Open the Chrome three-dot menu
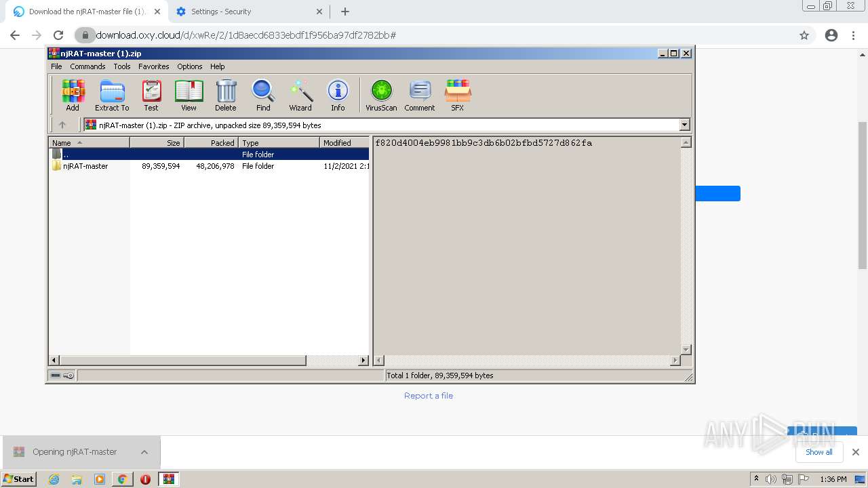 tap(854, 35)
